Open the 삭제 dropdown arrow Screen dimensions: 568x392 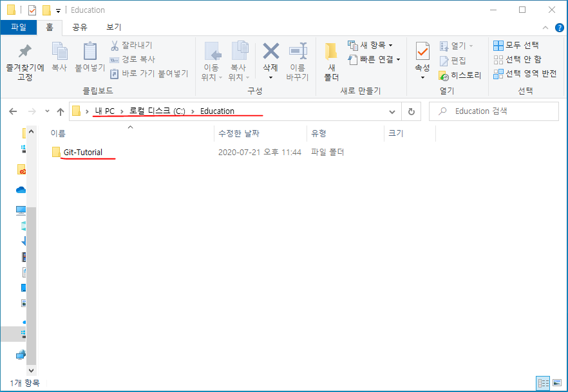(270, 78)
